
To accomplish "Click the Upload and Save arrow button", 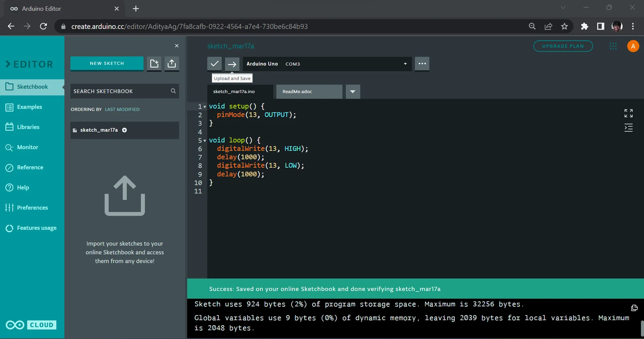I will 232,64.
